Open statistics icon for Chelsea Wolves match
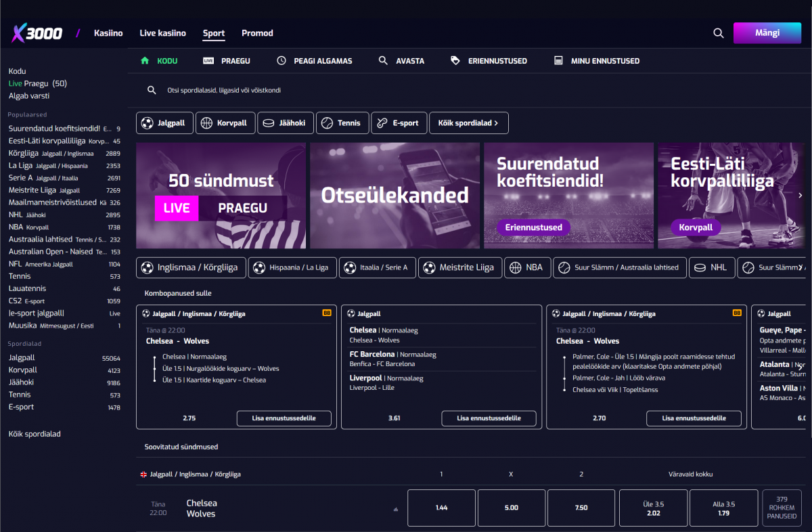Screen dimensions: 812x532 click(396, 509)
